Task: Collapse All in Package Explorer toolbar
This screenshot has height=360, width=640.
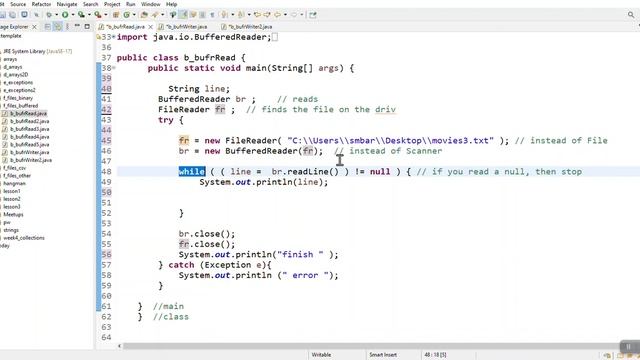Action: tap(48, 27)
